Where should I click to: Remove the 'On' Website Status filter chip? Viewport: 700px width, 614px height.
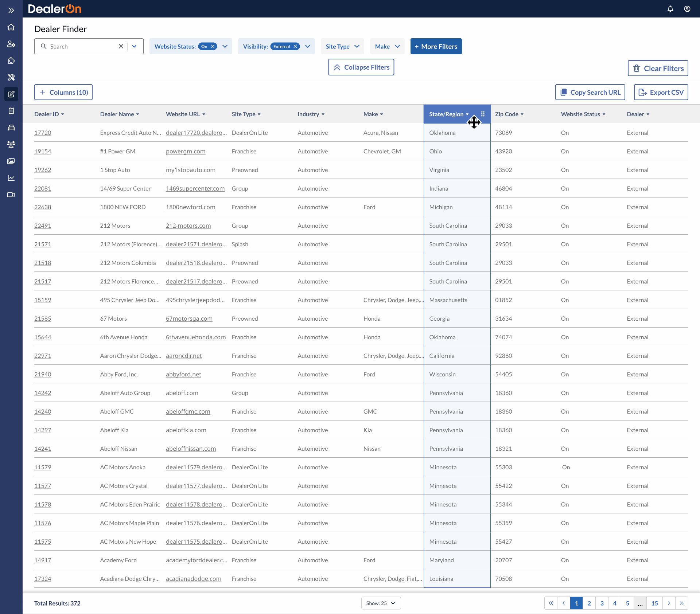(213, 46)
